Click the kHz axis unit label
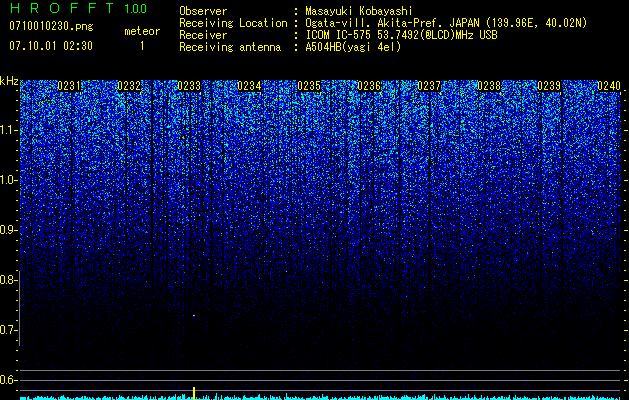Viewport: 629px width, 400px height. click(9, 81)
